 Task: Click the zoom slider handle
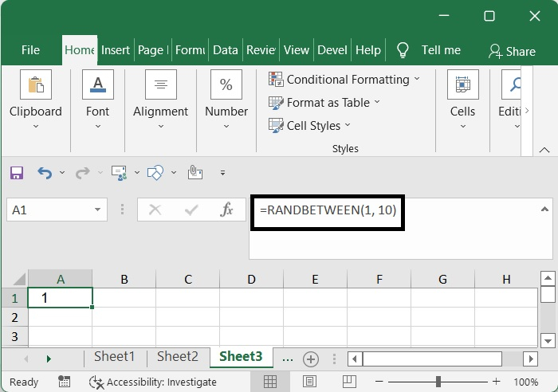click(x=438, y=382)
